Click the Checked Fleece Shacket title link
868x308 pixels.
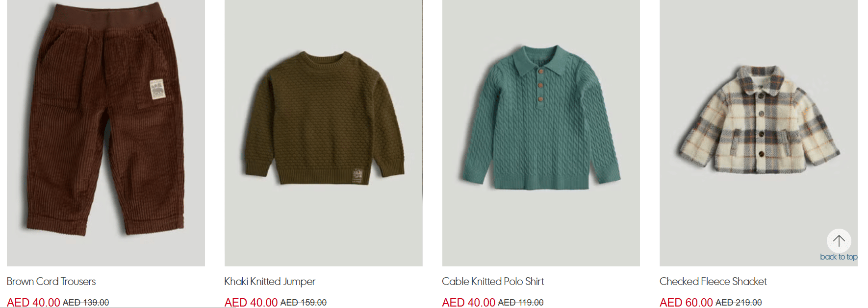[x=713, y=282]
